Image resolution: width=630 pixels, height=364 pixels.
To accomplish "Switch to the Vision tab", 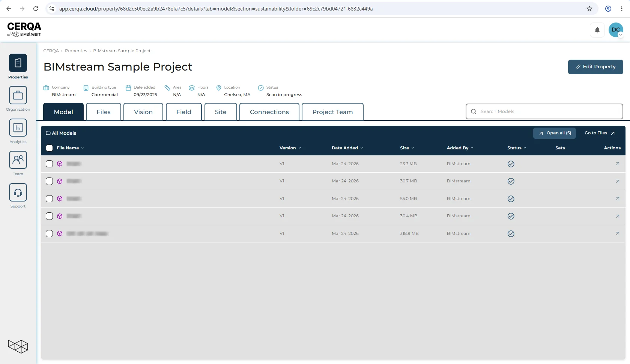I will pyautogui.click(x=143, y=112).
